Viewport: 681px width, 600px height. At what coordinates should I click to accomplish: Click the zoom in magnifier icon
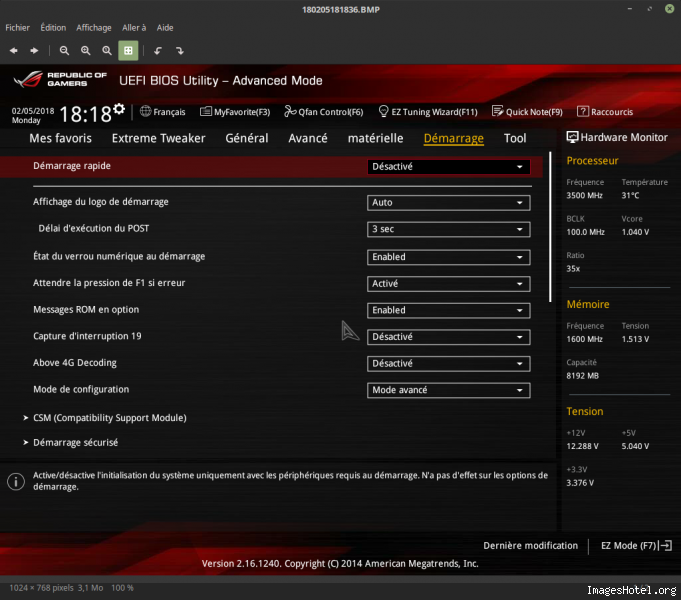tap(86, 51)
